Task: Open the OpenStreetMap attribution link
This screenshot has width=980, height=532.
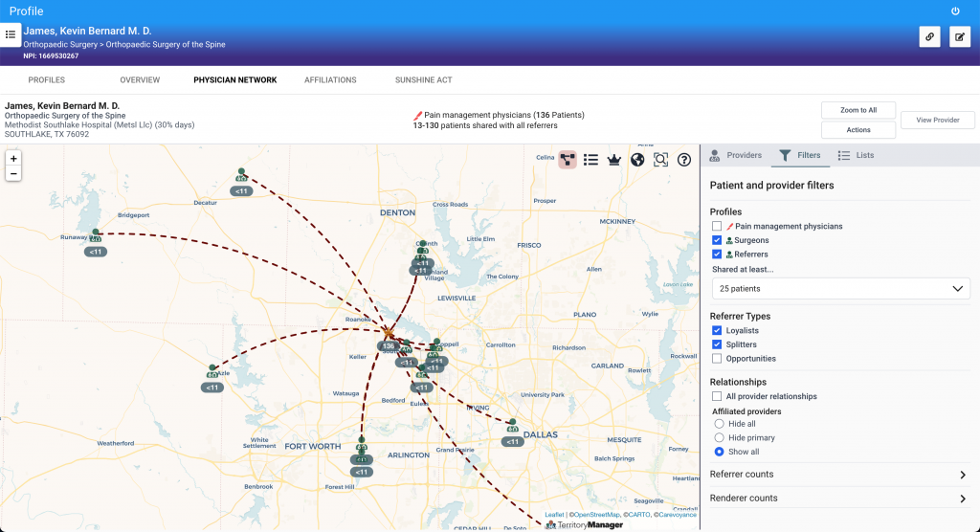Action: pos(597,515)
